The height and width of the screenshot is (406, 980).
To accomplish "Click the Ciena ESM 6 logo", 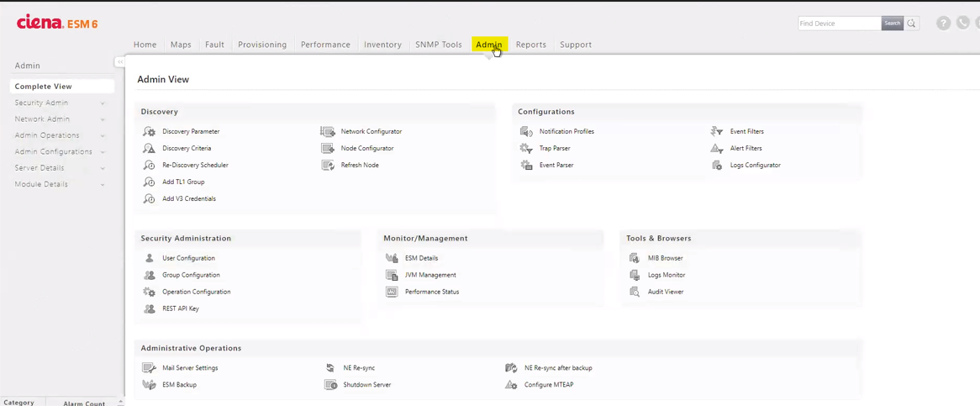I will tap(57, 23).
